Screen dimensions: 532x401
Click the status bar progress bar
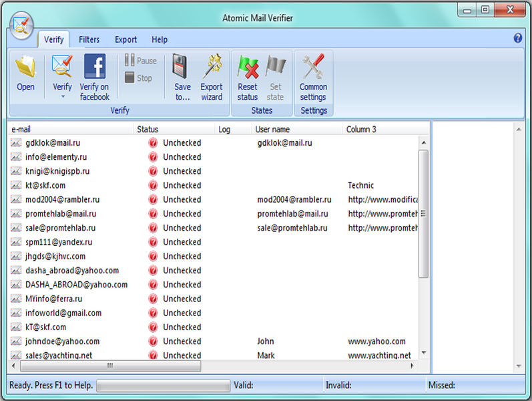(163, 386)
